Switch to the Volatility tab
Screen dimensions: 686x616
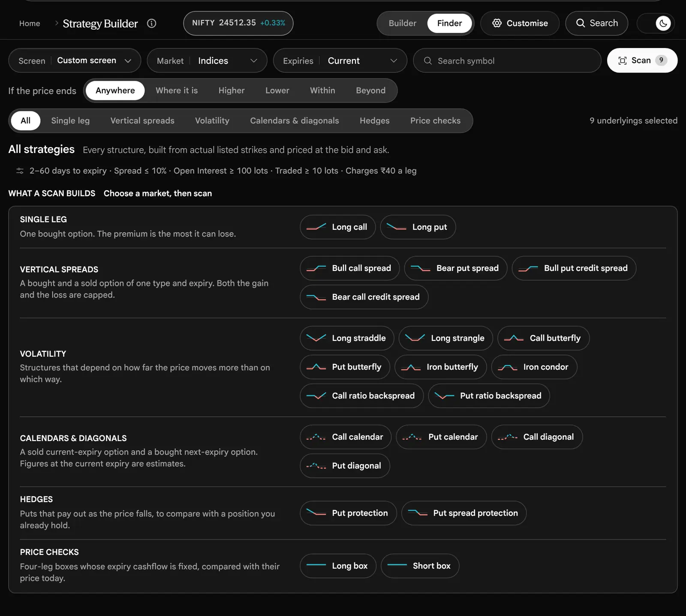pos(212,120)
